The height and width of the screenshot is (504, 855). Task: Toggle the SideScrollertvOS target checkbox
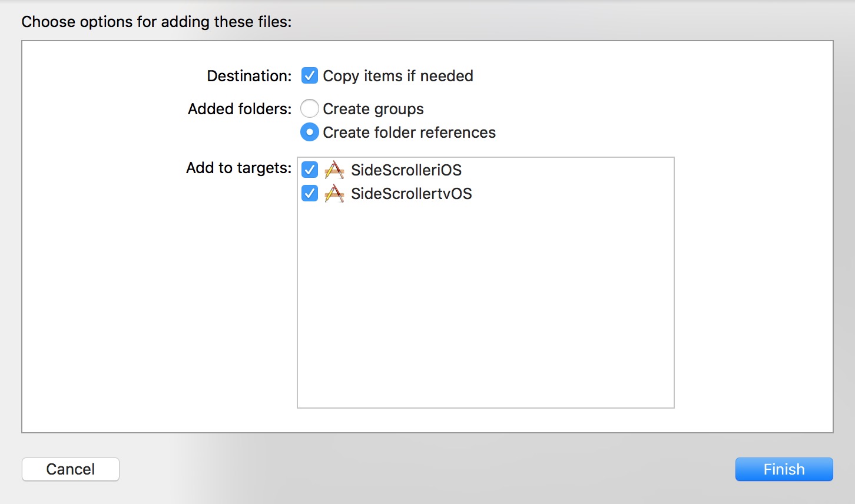pyautogui.click(x=310, y=194)
